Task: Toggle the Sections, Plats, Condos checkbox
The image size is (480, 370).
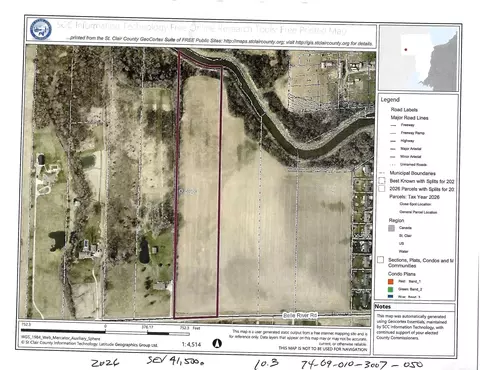Action: [381, 260]
